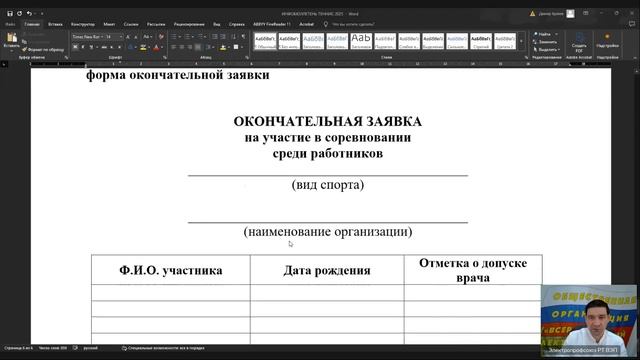Apply paragraph shading color
This screenshot has width=640, height=360.
pos(223,47)
